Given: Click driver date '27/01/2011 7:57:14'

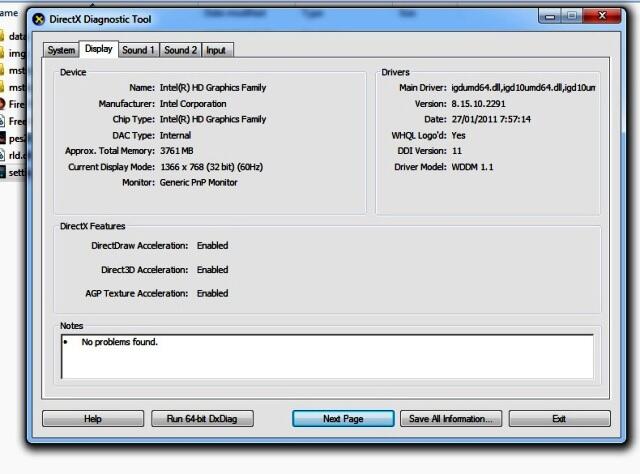Looking at the screenshot, I should click(491, 119).
